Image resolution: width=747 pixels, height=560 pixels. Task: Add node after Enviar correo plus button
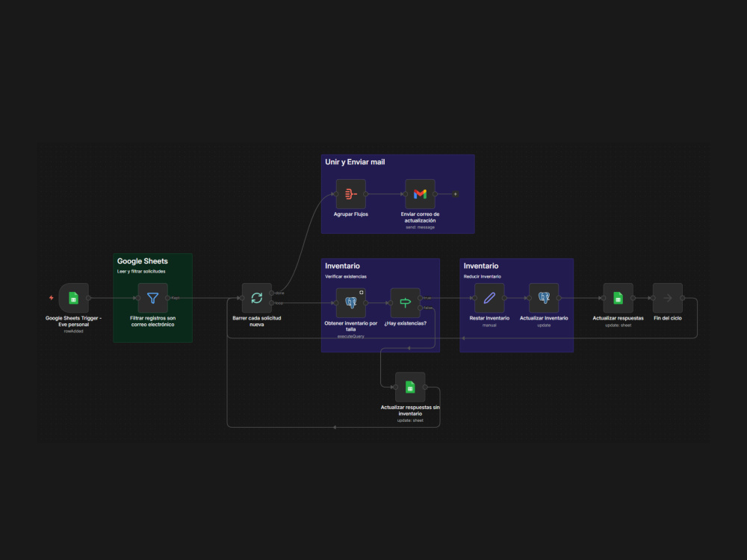coord(456,194)
